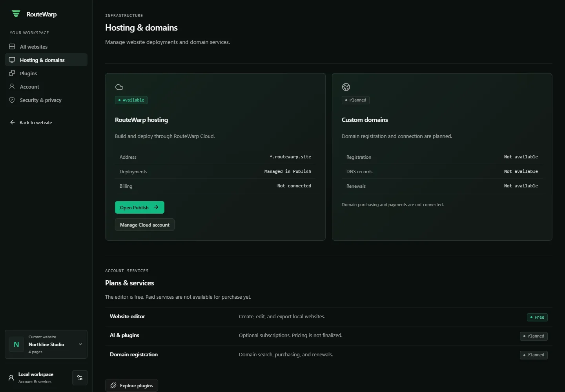Open the Plugins section
This screenshot has height=392, width=565.
pyautogui.click(x=46, y=73)
